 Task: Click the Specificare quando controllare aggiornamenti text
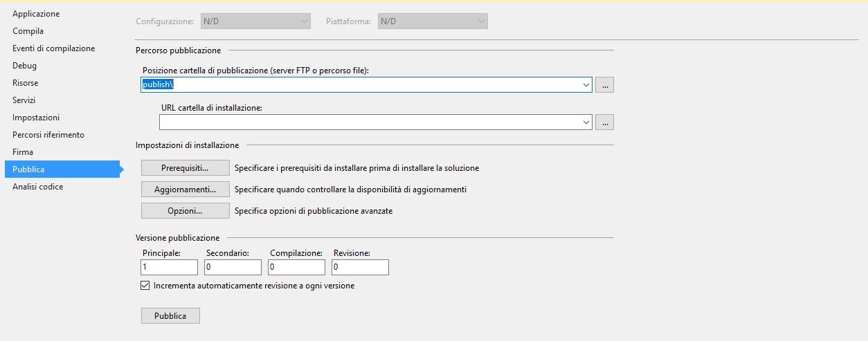350,190
